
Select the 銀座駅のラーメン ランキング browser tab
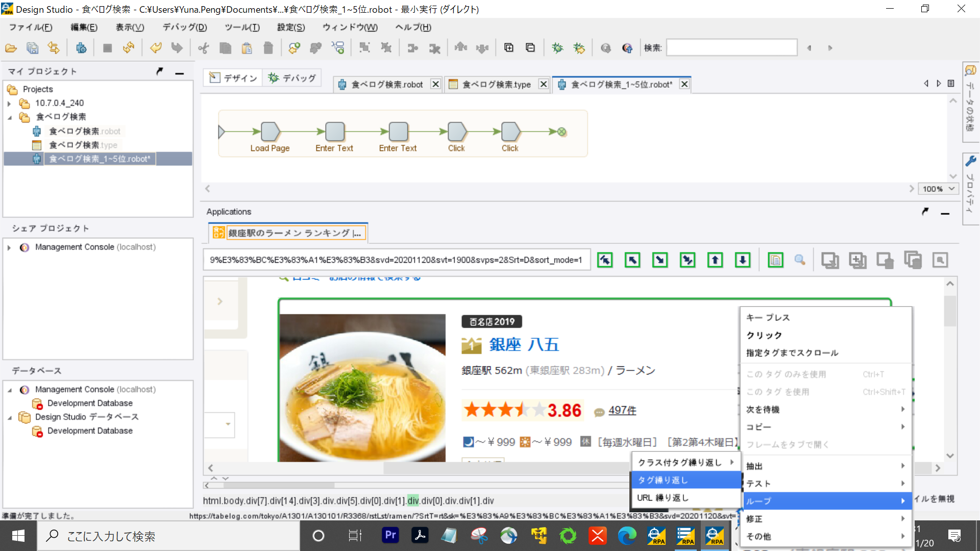(x=288, y=233)
